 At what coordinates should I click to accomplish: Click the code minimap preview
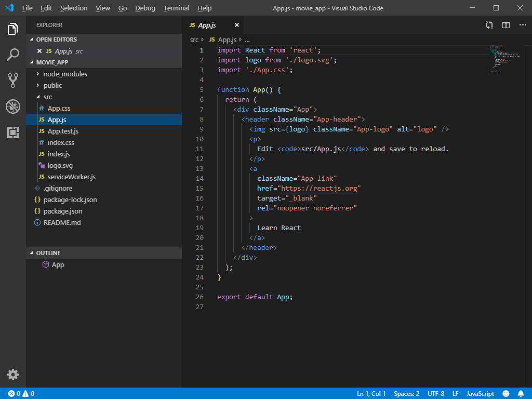[x=505, y=58]
